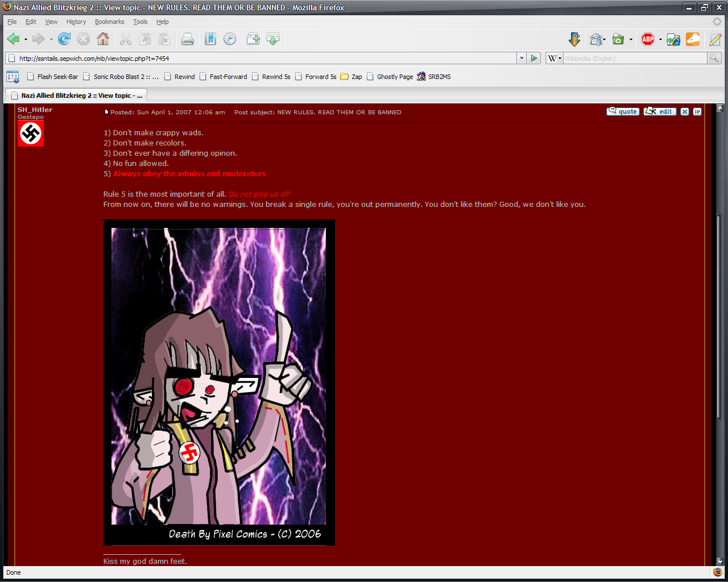Open the Downloads arrow icon
This screenshot has width=728, height=582.
[574, 39]
